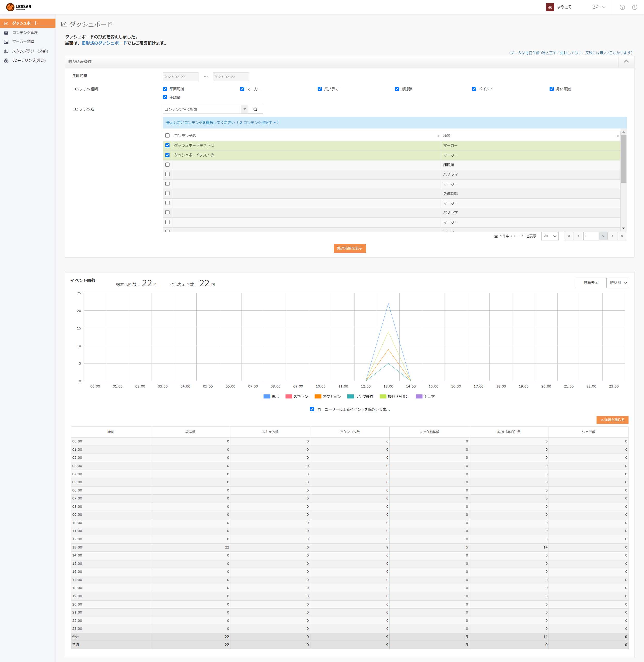Screen dimensions: 644x662
Task: Click 平均 row label in table
Action: click(x=75, y=645)
